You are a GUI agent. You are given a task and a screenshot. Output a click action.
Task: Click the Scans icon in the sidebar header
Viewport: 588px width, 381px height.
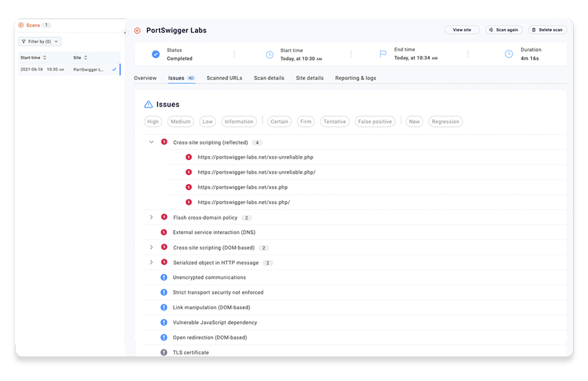tap(21, 25)
